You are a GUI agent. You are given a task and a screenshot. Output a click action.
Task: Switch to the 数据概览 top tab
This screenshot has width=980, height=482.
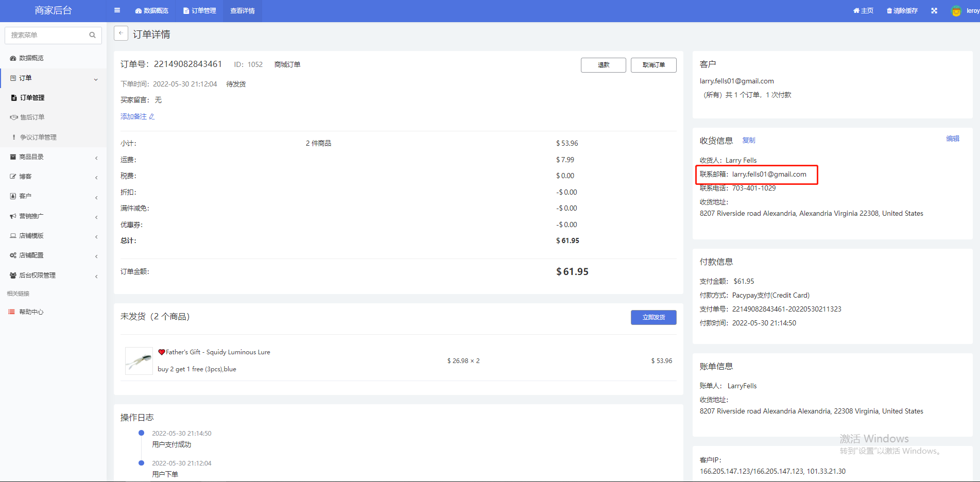(152, 11)
